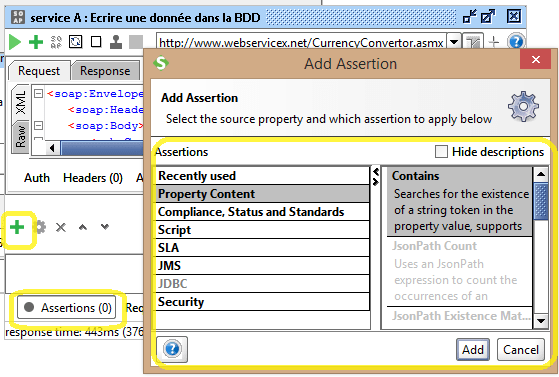Click the green plus in the top toolbar

(x=36, y=42)
